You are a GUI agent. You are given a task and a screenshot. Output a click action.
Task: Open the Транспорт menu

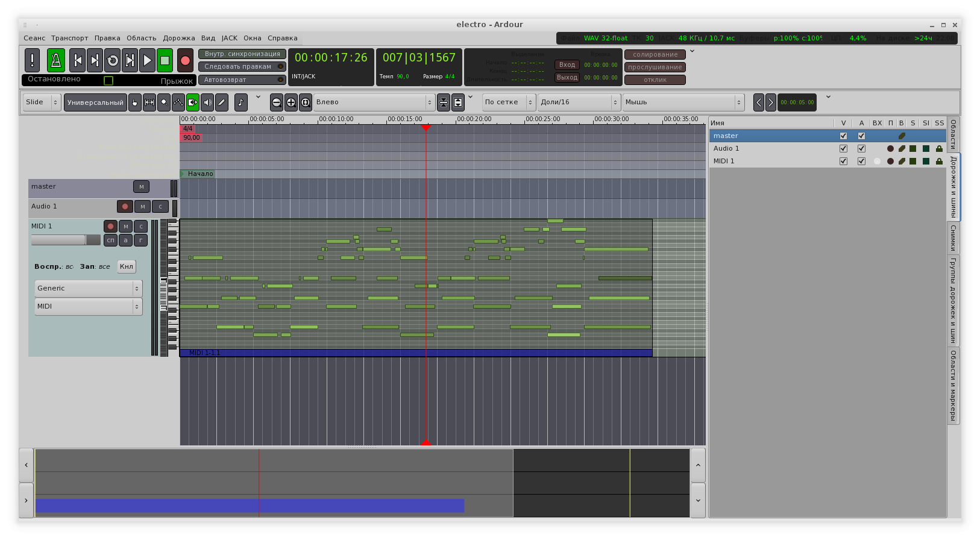click(69, 38)
